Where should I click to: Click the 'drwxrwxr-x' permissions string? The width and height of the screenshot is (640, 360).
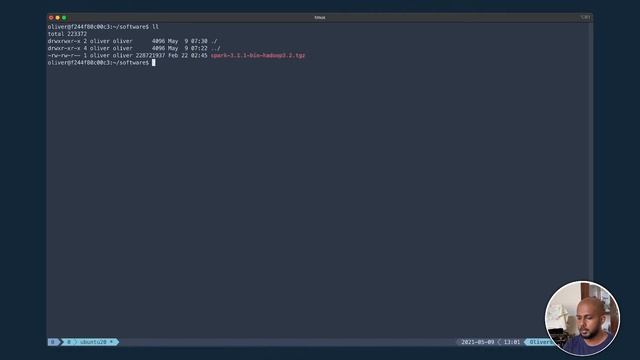point(64,41)
